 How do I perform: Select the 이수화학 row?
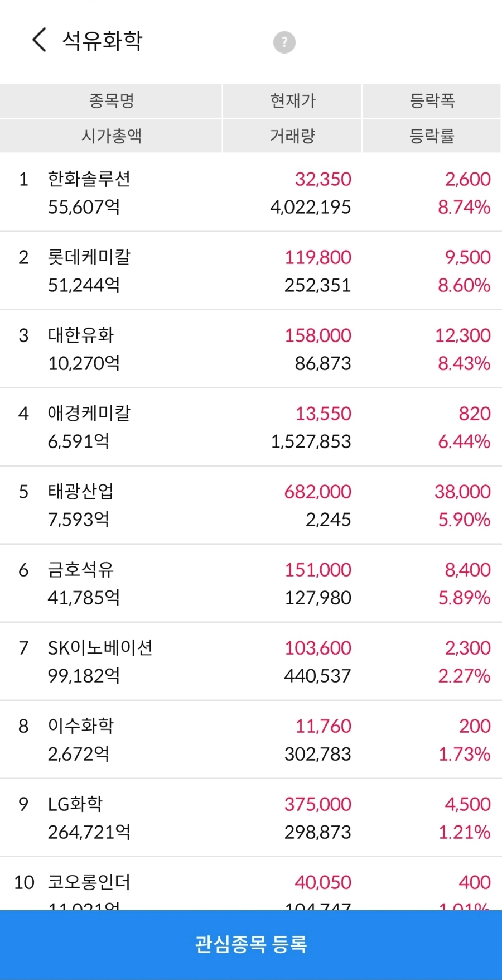pos(251,739)
